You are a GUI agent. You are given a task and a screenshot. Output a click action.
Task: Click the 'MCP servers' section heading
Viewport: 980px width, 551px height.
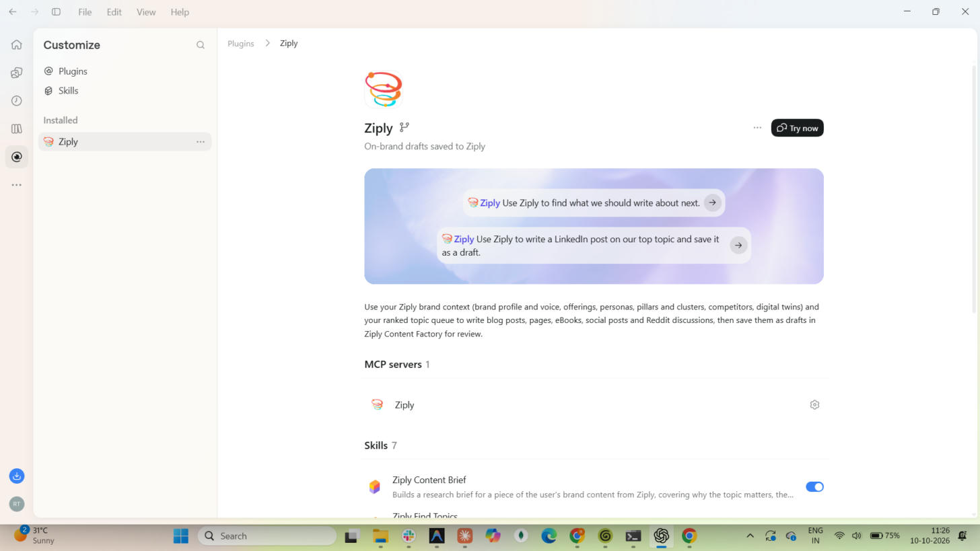[x=393, y=365]
